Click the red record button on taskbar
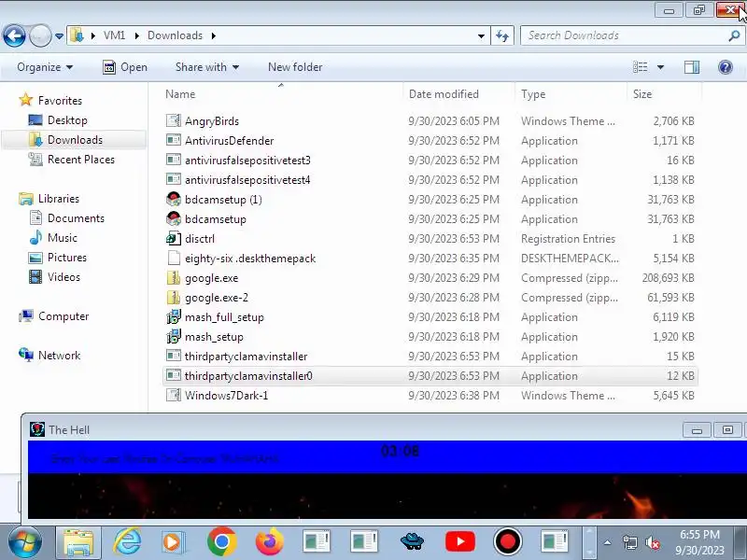 pos(507,542)
